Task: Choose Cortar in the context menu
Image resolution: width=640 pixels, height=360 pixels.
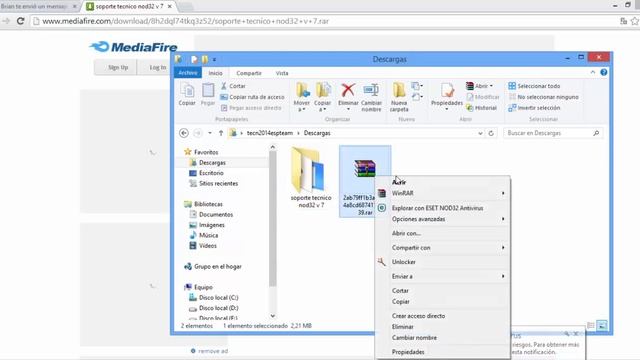Action: pyautogui.click(x=443, y=291)
